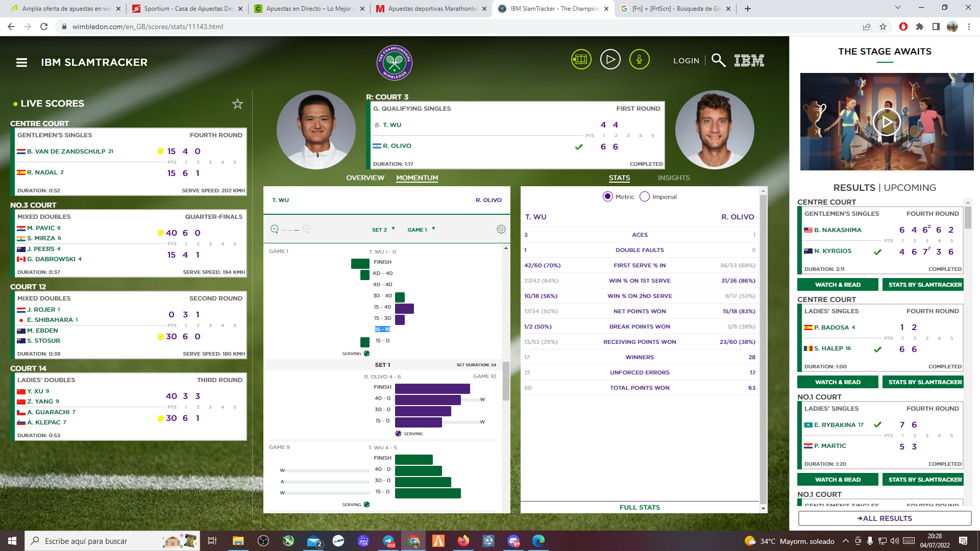Switch to the Insights tab
This screenshot has height=551, width=980.
[674, 178]
